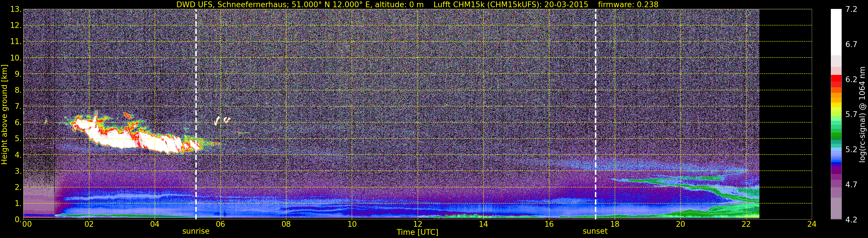Click the time axis tick label '08'

286,224
